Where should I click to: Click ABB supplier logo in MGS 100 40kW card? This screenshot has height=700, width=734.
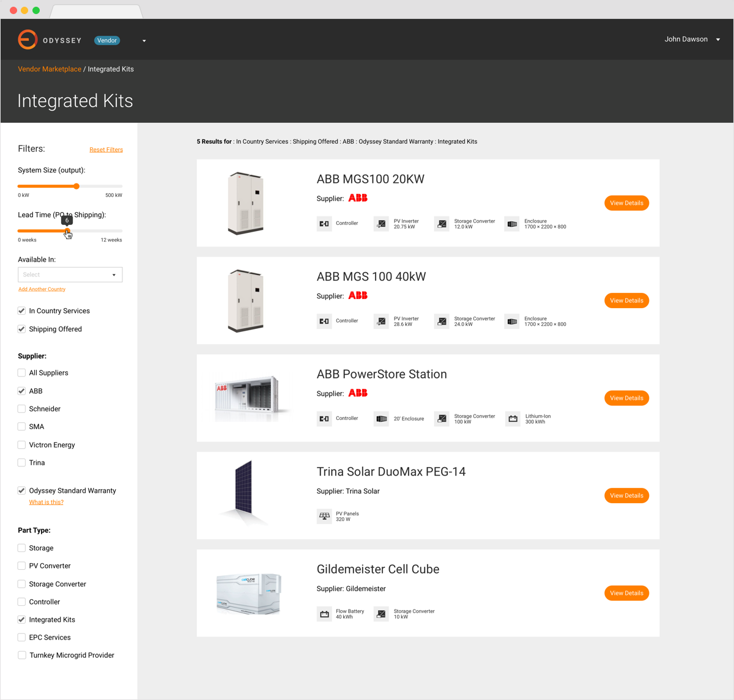pos(358,295)
